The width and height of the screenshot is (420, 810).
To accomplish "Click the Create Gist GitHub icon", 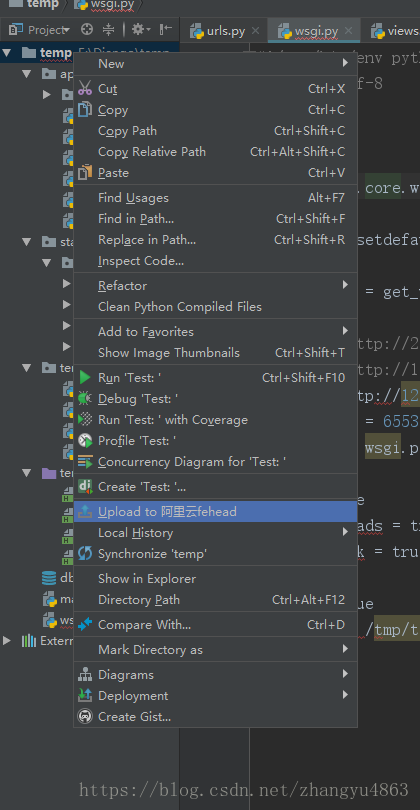I will click(x=85, y=716).
